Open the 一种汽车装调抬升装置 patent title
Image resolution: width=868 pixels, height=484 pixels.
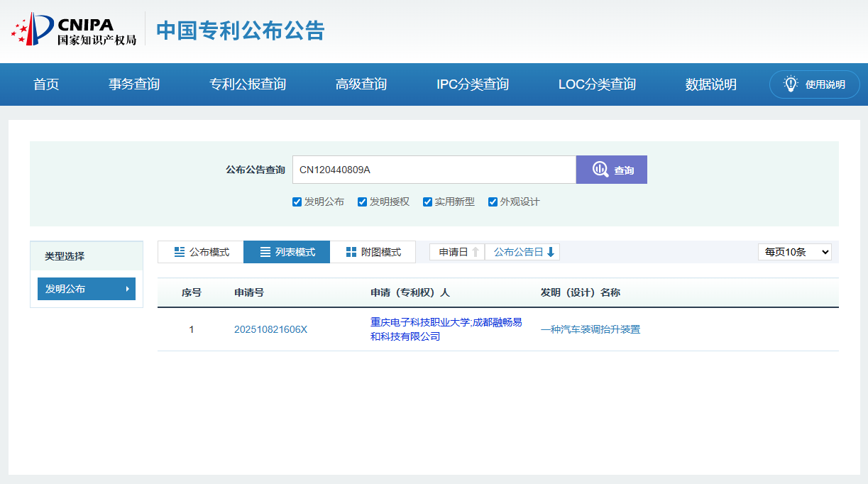[x=590, y=329]
